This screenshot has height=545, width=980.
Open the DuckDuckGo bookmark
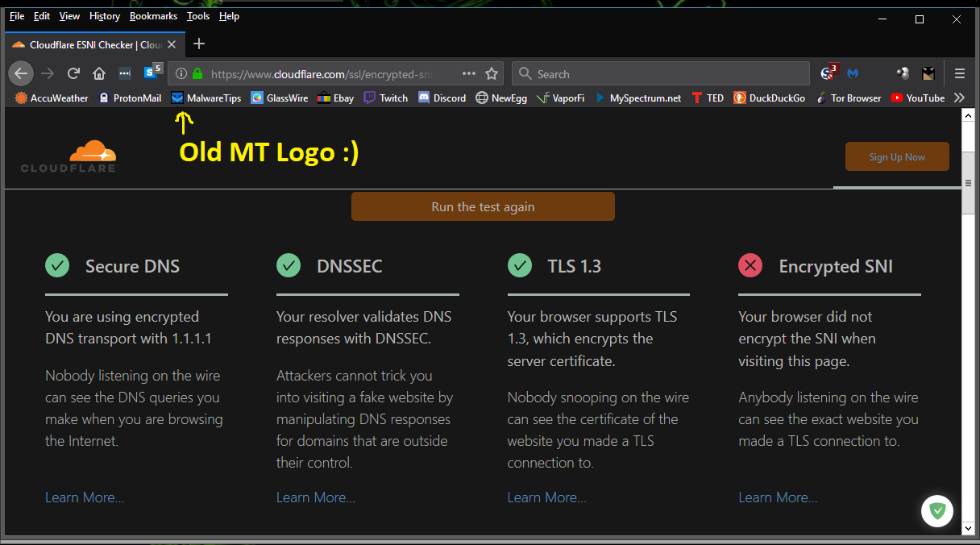(x=769, y=98)
